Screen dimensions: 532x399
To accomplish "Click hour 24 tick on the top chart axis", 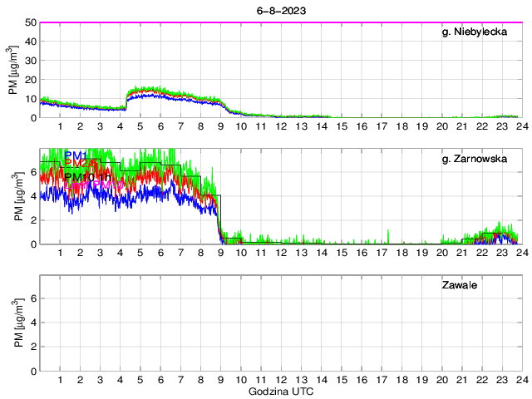I will 521,126.
